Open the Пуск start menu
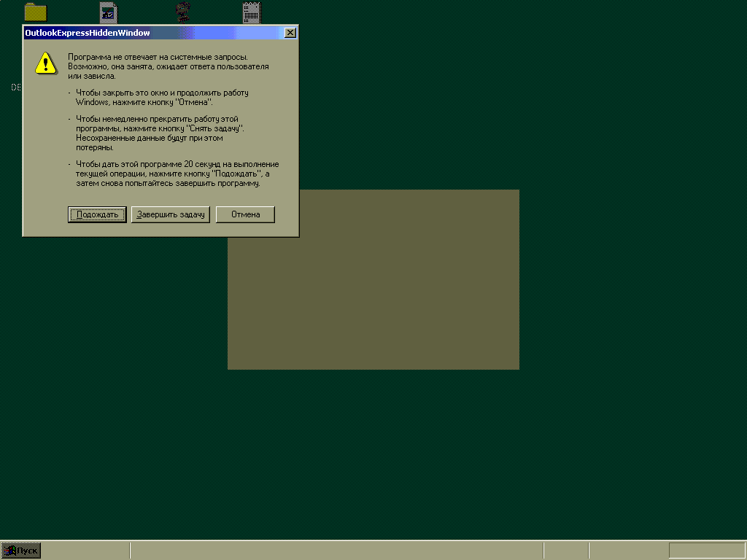 pyautogui.click(x=21, y=551)
